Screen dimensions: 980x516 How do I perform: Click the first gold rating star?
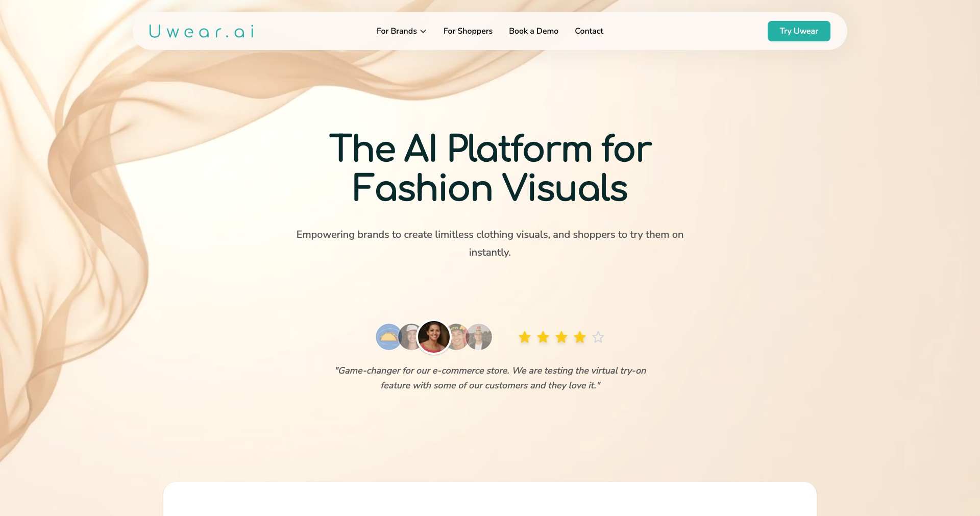[525, 337]
